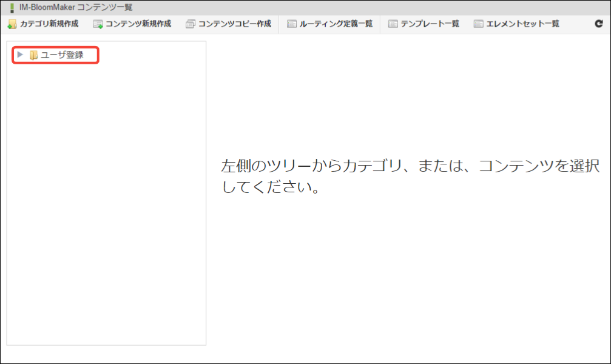
Task: Click the カテゴリ新規作成 folder icon
Action: (x=12, y=24)
